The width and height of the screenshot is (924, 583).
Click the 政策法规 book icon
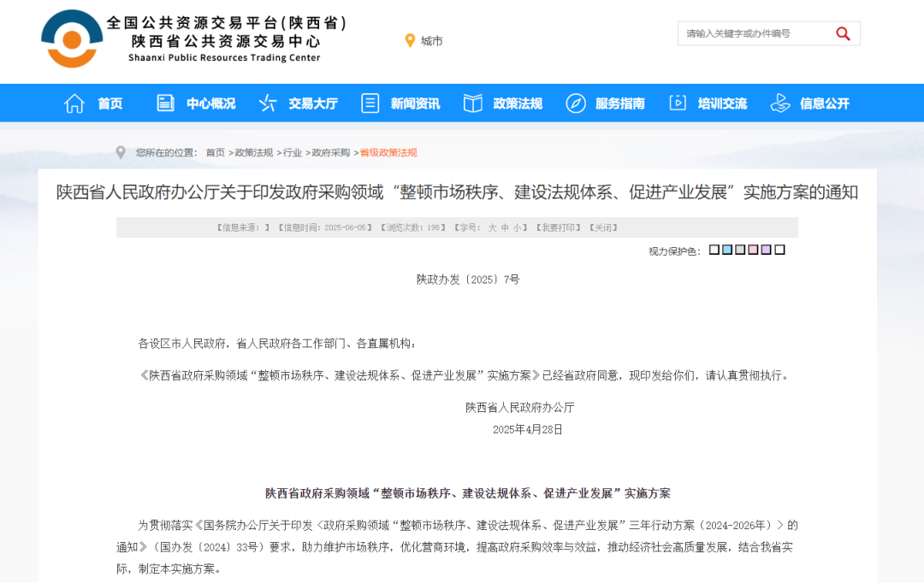coord(472,103)
